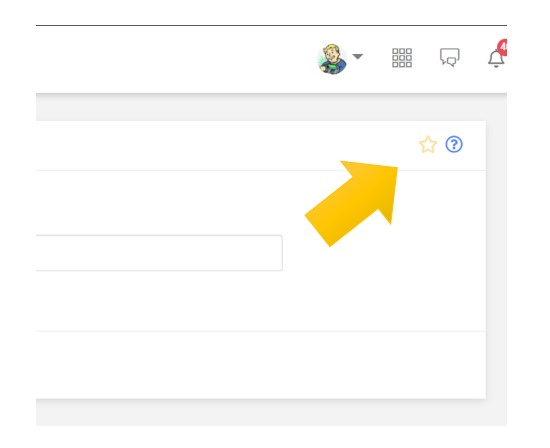Viewport: 550px width, 448px height.
Task: Mark page as favorite with star icon
Action: [428, 145]
